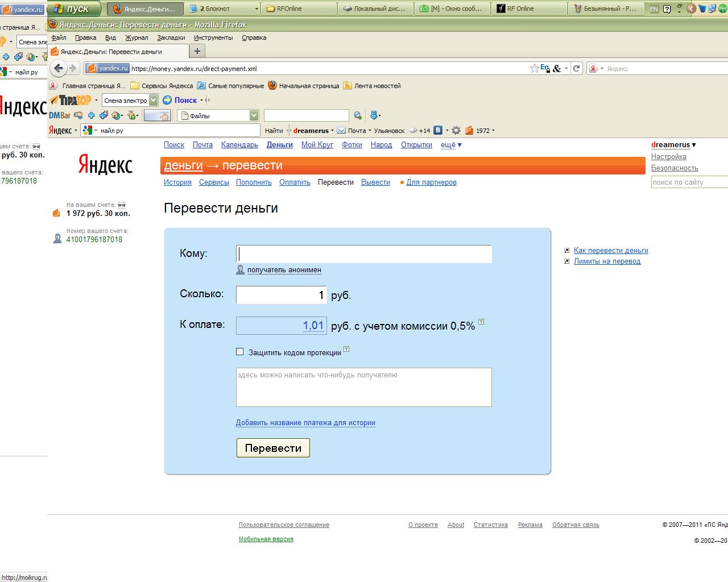Open the Windows пуск start button
Image resolution: width=728 pixels, height=582 pixels.
click(x=75, y=9)
